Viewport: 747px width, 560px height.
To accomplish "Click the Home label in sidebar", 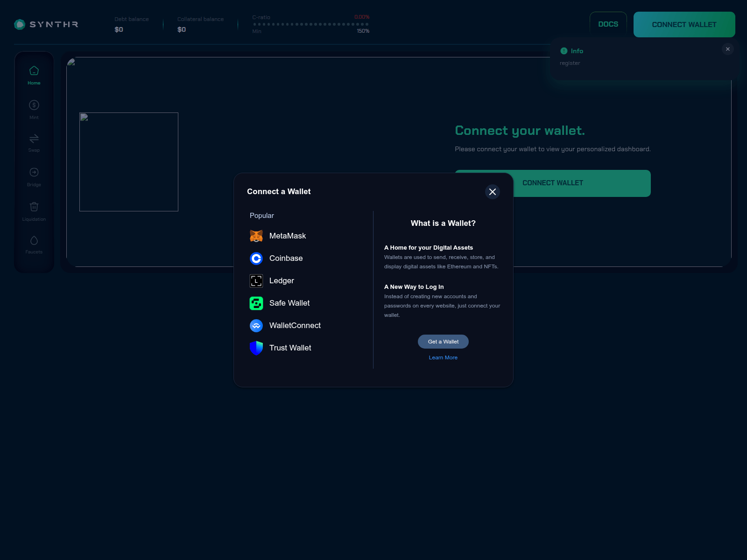I will [x=34, y=83].
